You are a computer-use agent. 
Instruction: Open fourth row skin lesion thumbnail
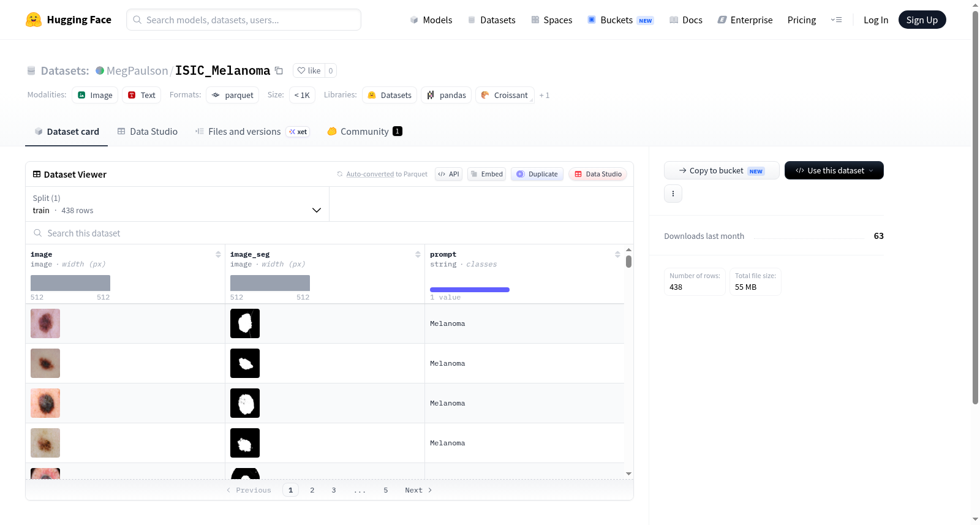45,443
